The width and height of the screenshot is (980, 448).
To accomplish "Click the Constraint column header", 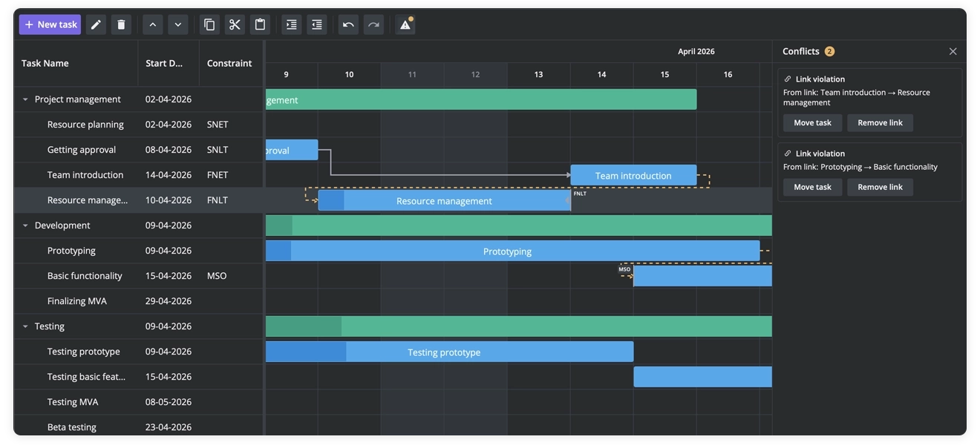I will point(231,63).
